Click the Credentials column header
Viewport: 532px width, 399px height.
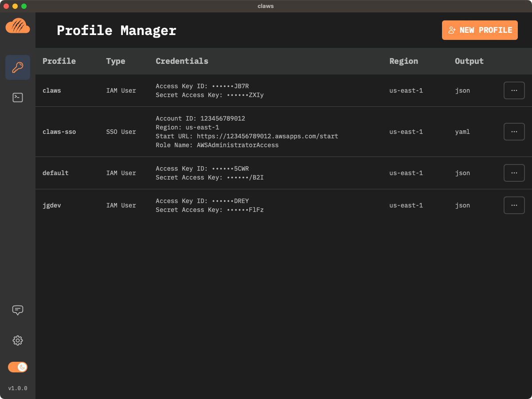tap(182, 61)
